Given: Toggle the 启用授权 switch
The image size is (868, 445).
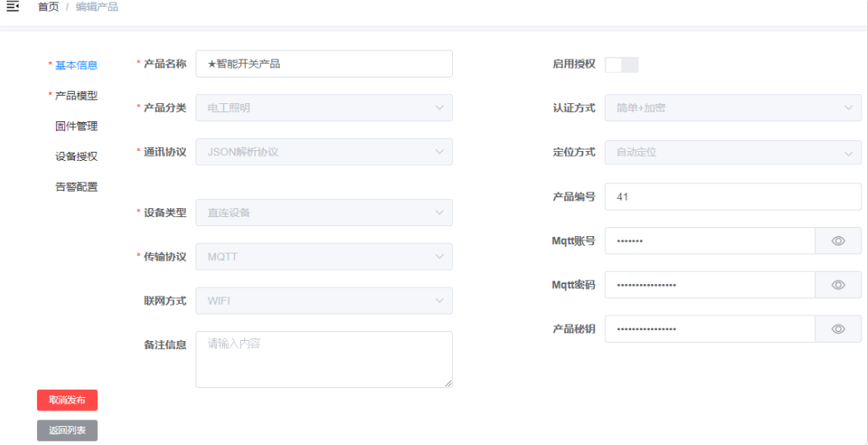Looking at the screenshot, I should (621, 64).
